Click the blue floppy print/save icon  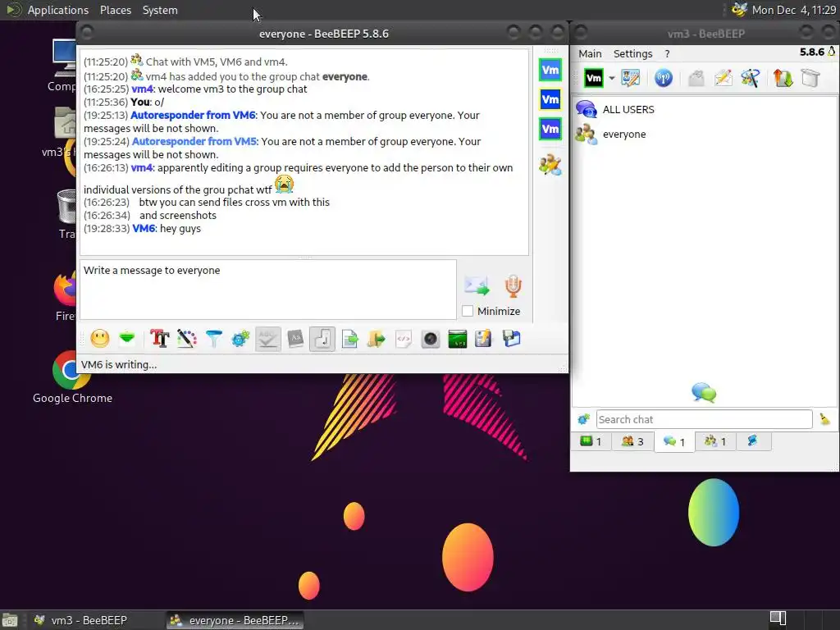click(x=512, y=339)
